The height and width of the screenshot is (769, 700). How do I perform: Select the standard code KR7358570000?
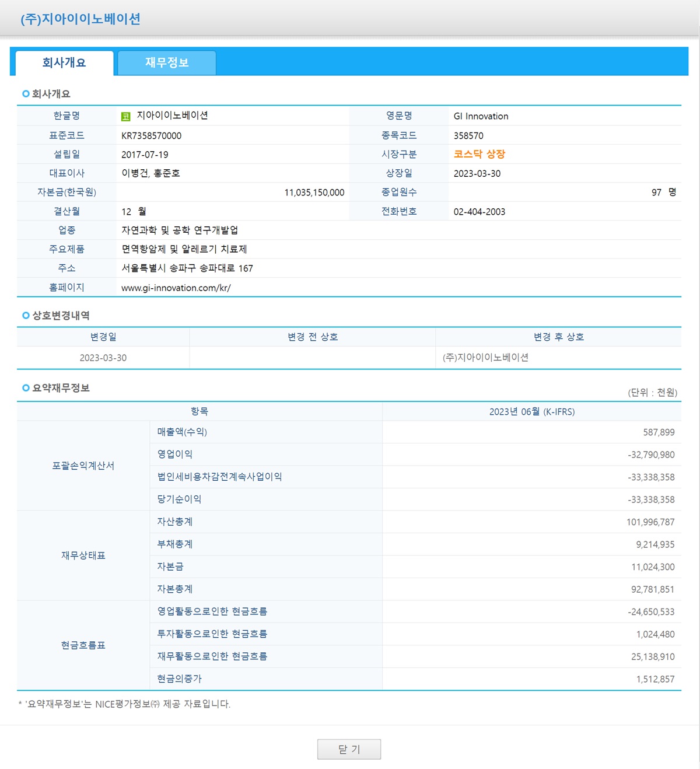click(151, 135)
